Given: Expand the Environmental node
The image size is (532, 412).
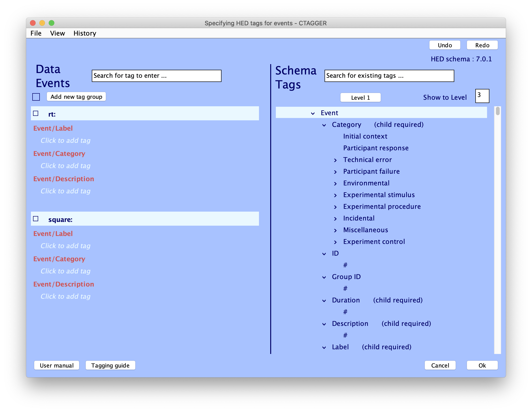Looking at the screenshot, I should click(335, 184).
